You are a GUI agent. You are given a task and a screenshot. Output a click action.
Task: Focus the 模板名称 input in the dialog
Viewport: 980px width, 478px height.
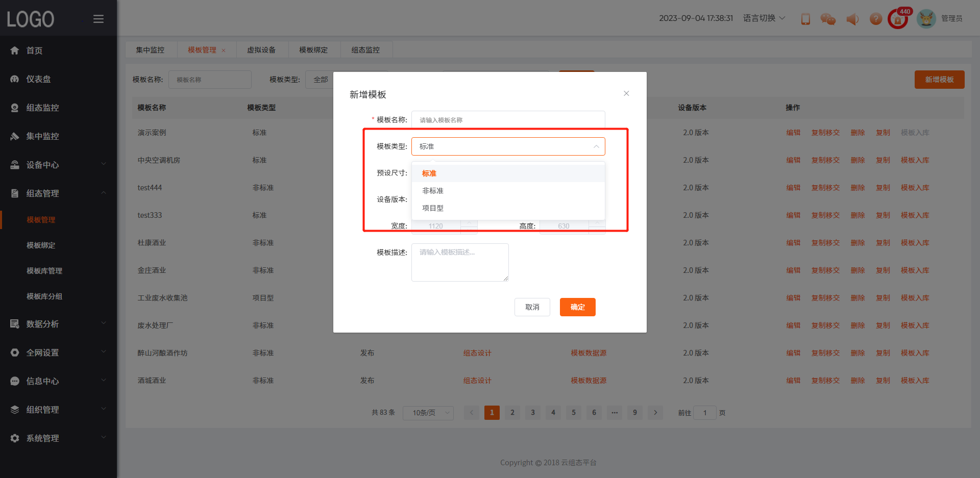coord(508,120)
